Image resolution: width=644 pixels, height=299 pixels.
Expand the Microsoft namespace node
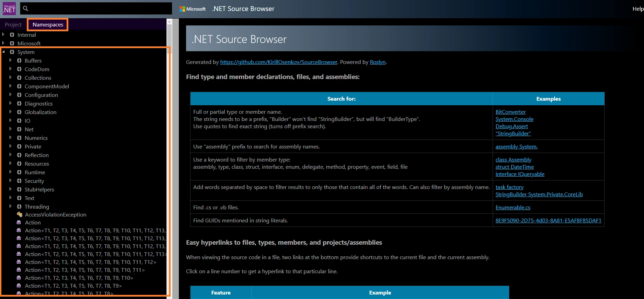[x=3, y=43]
